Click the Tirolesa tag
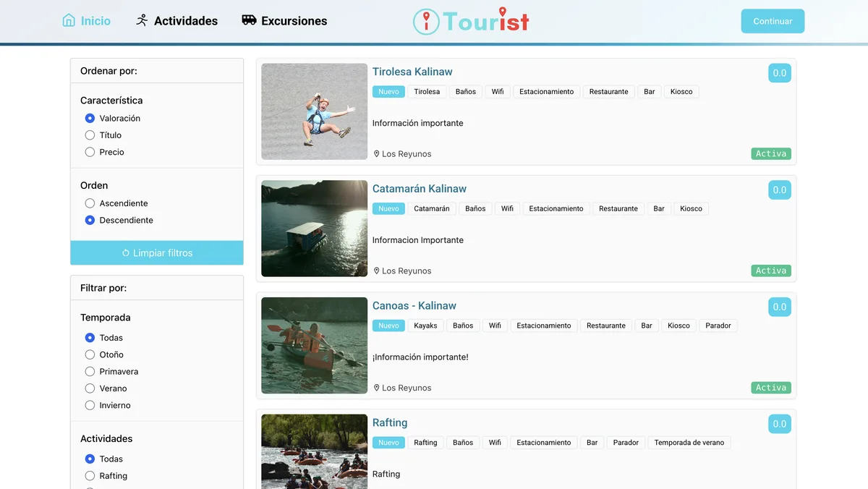 coord(427,92)
